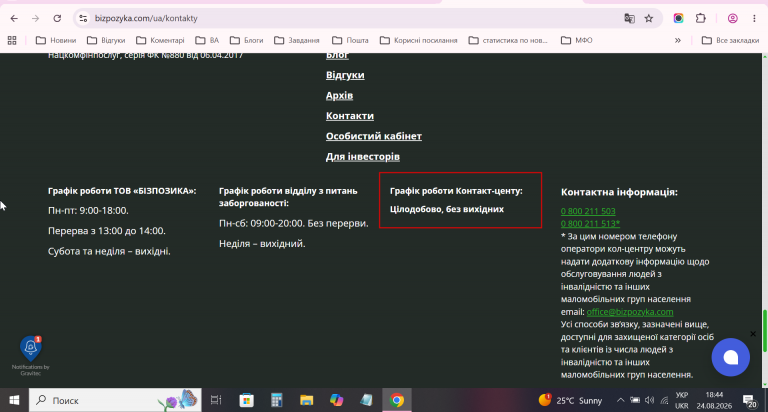Open the Пошта bookmark folder
The image size is (768, 412).
click(350, 40)
